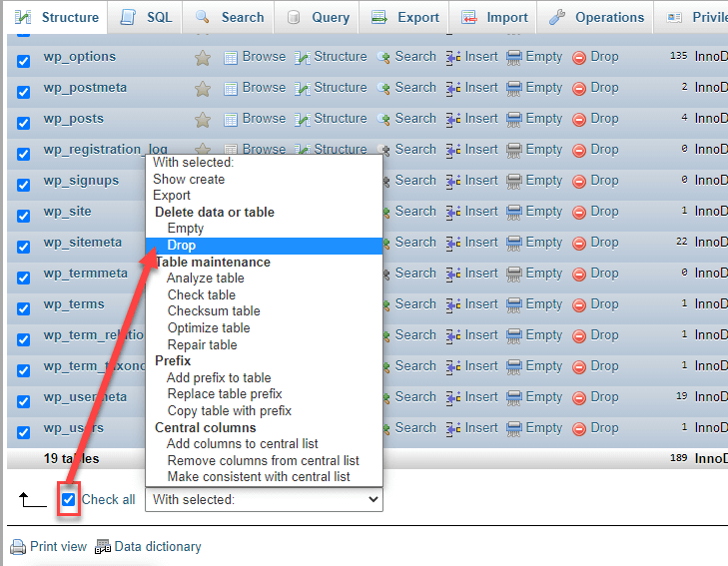The image size is (728, 566).
Task: Open the wp_sitemeta table link
Action: (83, 243)
